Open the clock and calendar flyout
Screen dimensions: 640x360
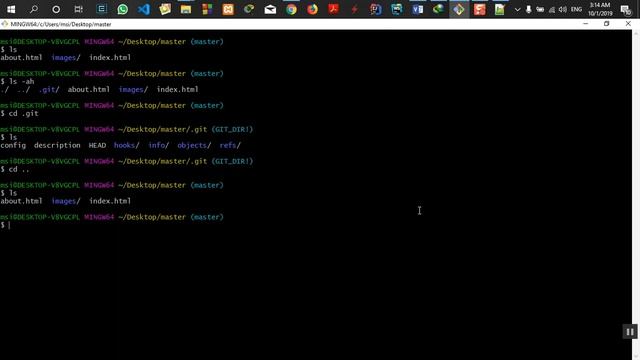pyautogui.click(x=600, y=9)
